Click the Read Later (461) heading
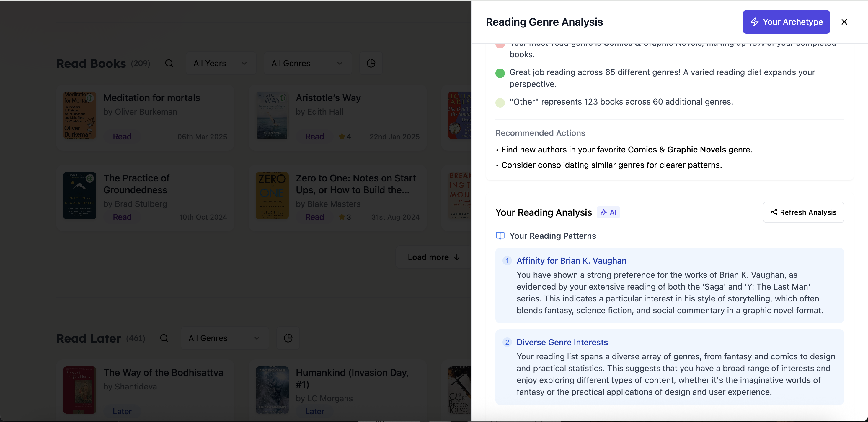This screenshot has width=868, height=422. coord(100,338)
